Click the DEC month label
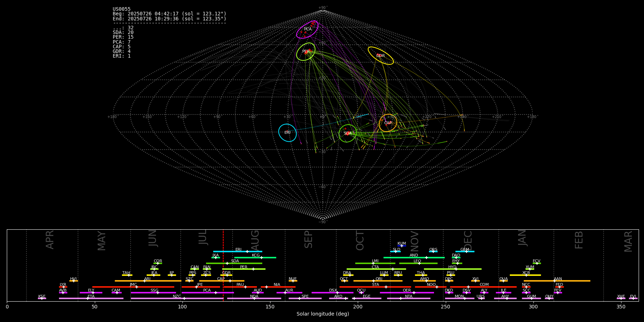644x322 pixels. coord(468,240)
